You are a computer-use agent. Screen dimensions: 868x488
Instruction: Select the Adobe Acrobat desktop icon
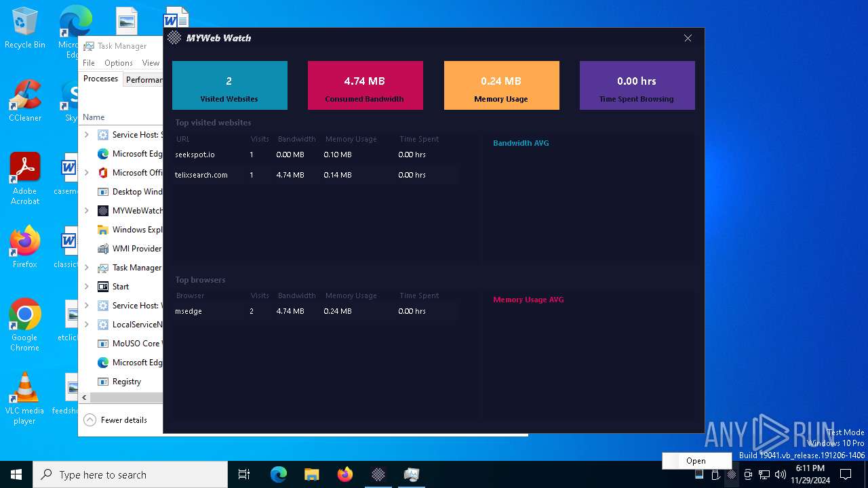click(x=25, y=178)
